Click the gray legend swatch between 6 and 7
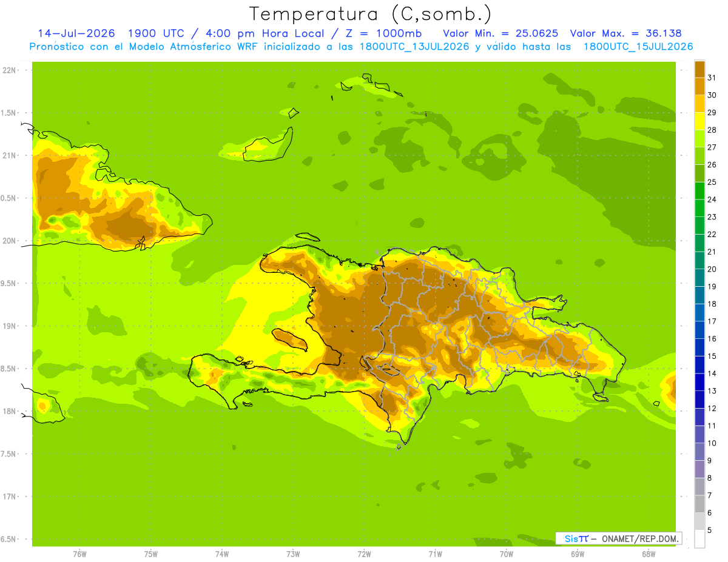The image size is (728, 562). point(699,504)
